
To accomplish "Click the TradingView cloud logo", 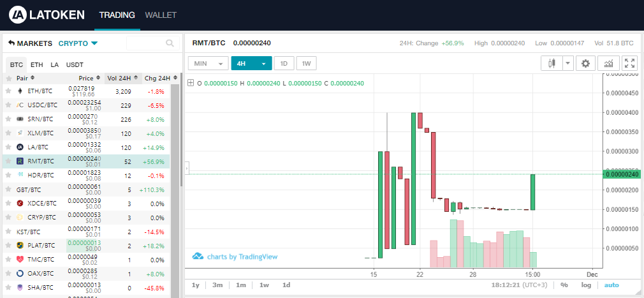I will (198, 257).
